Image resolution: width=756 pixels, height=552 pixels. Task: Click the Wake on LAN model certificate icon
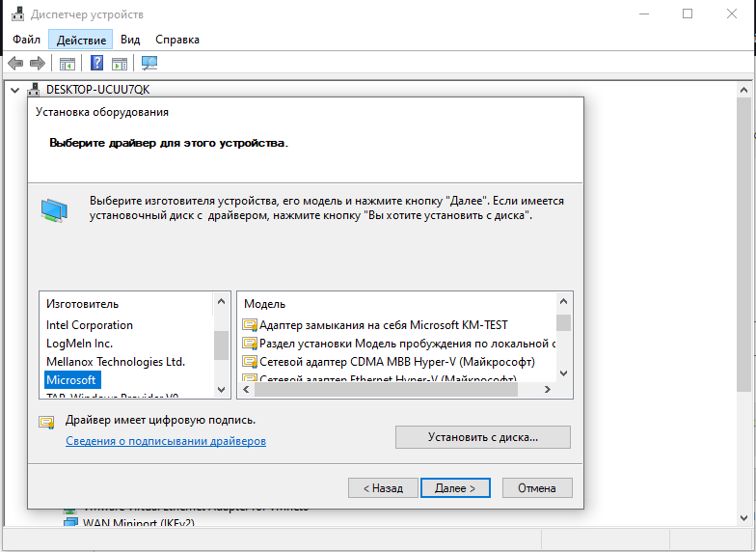tap(250, 344)
